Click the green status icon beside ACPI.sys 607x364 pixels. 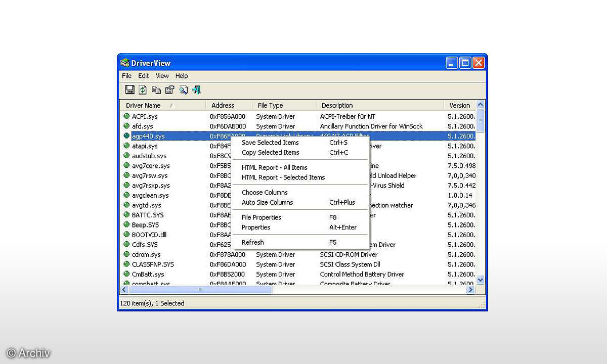126,116
